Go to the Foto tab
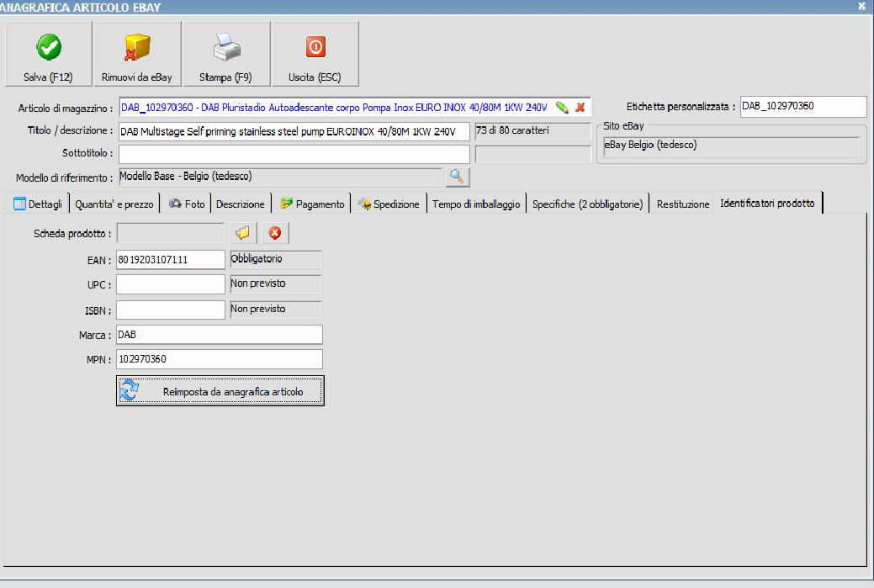The height and width of the screenshot is (588, 874). tap(187, 204)
